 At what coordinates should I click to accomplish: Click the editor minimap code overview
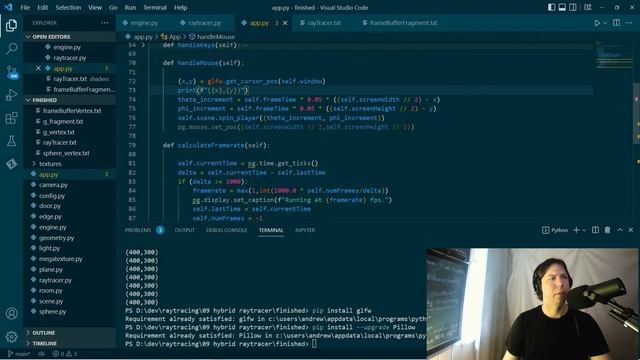pyautogui.click(x=613, y=55)
